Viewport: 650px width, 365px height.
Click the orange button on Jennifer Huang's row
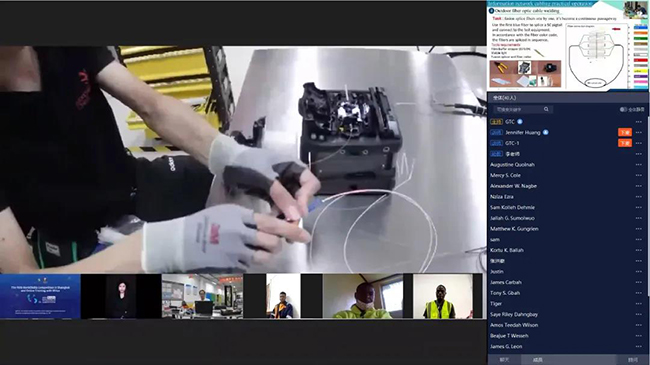pyautogui.click(x=625, y=132)
